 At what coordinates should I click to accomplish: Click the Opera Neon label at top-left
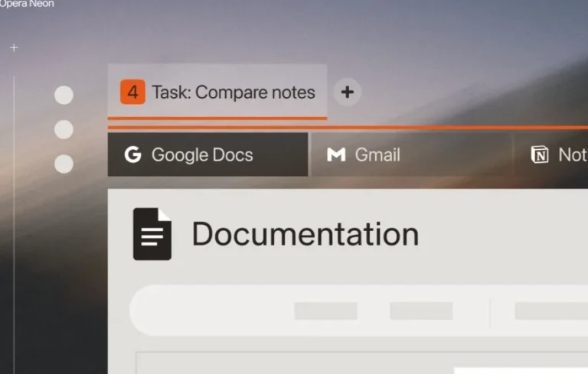point(27,5)
